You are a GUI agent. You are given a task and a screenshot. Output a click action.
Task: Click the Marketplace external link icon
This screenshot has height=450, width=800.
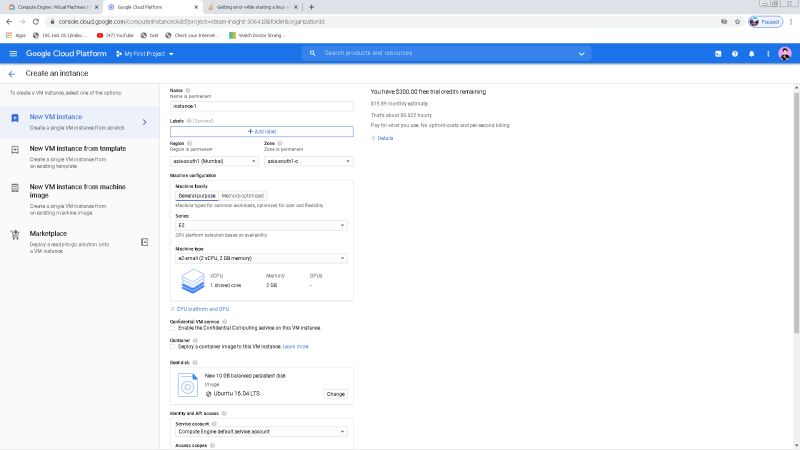point(144,242)
